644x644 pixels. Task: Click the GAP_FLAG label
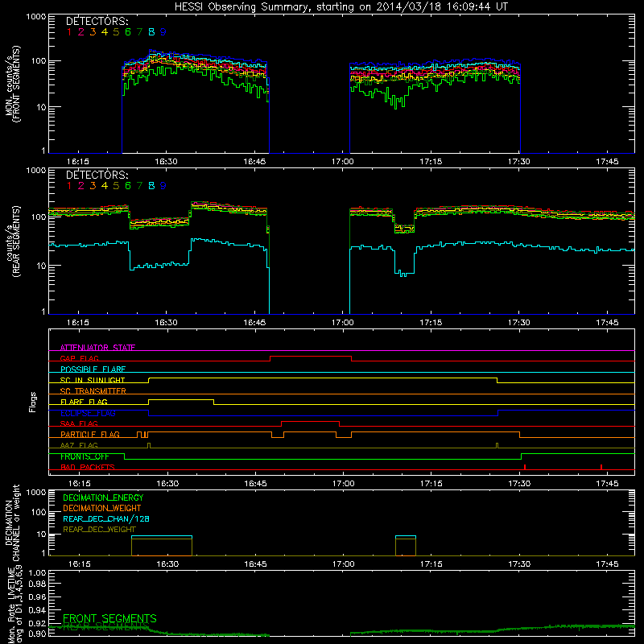[x=79, y=358]
